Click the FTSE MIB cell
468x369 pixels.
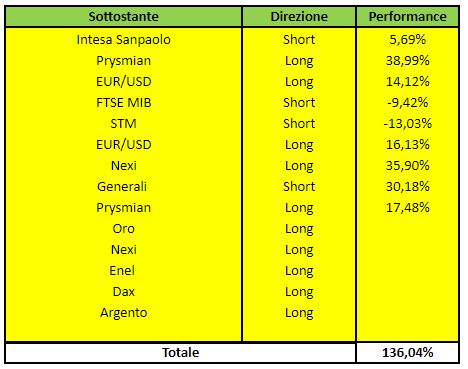pos(123,103)
